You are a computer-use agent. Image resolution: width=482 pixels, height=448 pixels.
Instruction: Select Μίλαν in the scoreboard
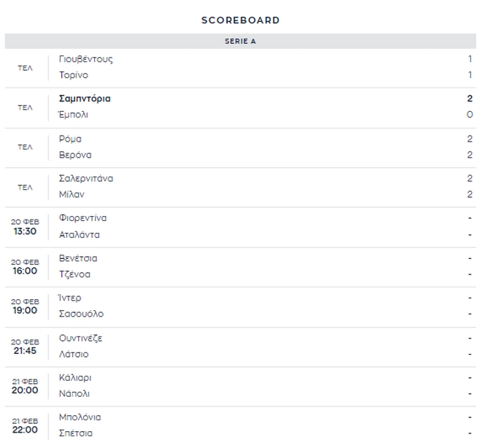coord(72,194)
